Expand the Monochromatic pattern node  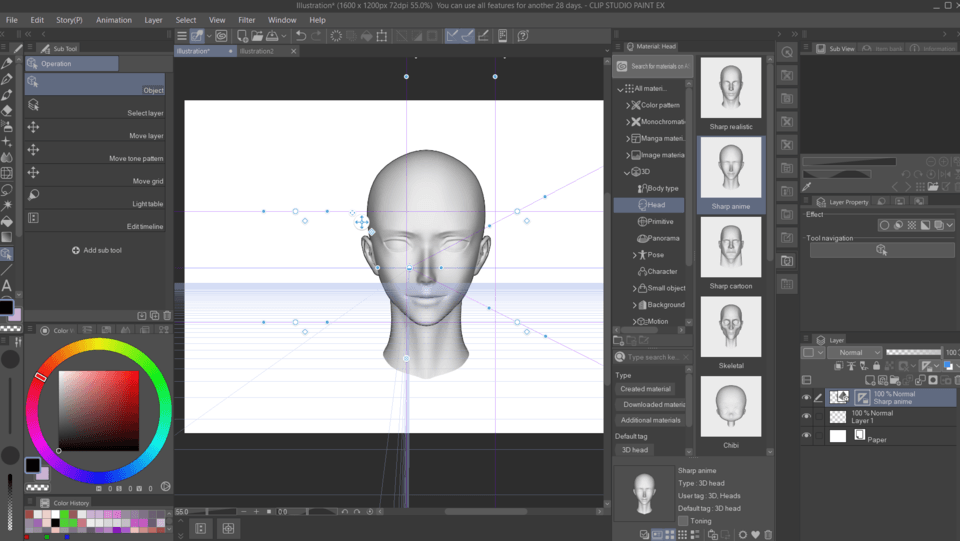(x=628, y=122)
